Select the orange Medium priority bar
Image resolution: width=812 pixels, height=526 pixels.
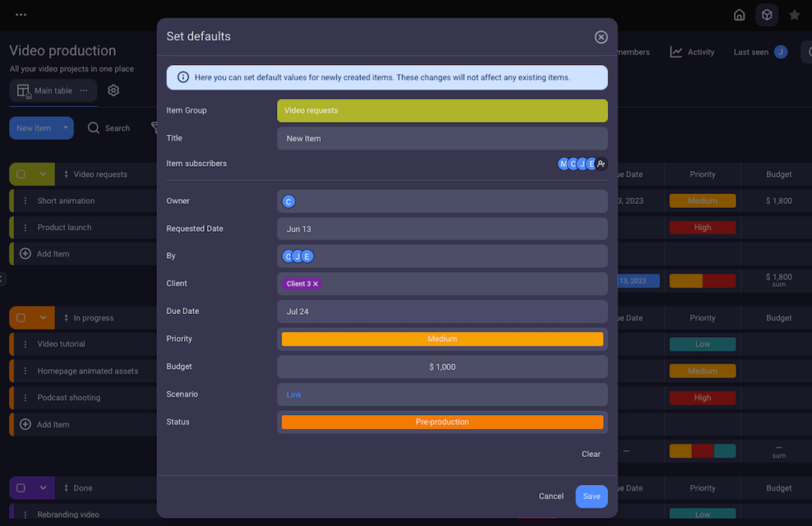pos(442,339)
